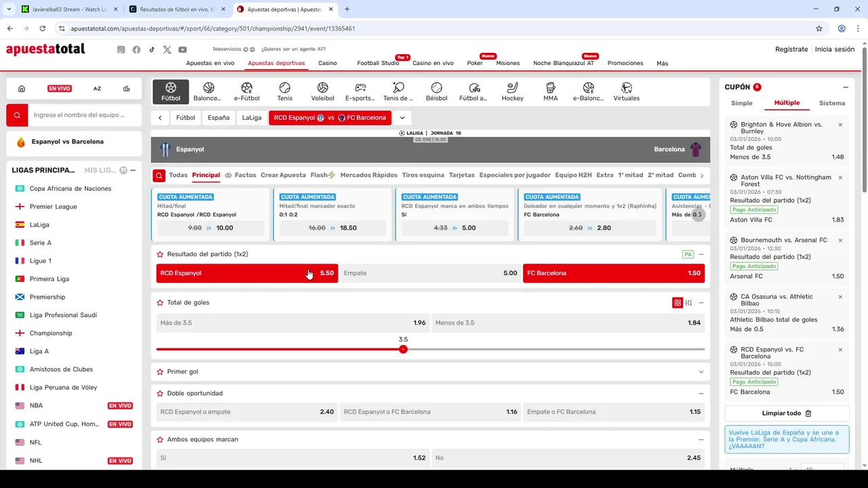Select the e-Baloncesto icon
868x488 pixels.
tap(588, 91)
